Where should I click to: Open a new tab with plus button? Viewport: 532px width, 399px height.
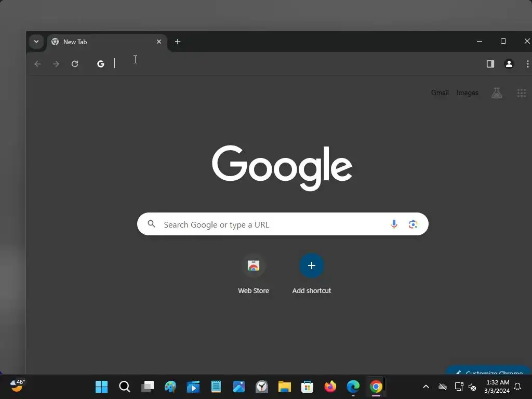point(178,42)
